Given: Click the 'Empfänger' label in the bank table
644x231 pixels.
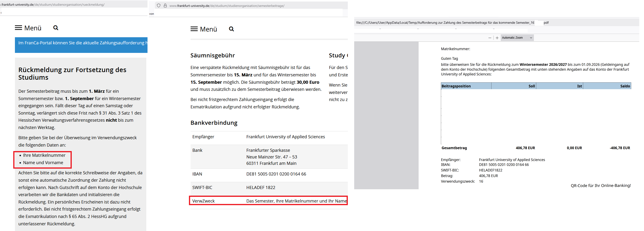Looking at the screenshot, I should click(x=203, y=137).
